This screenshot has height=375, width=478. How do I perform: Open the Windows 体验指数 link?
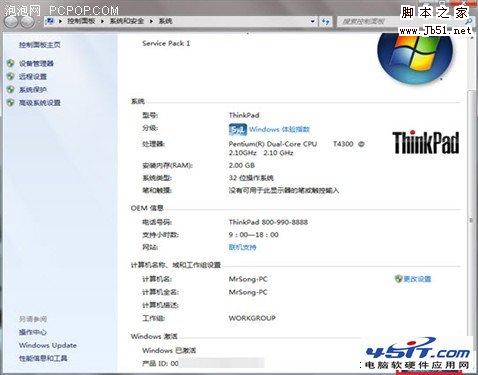tap(279, 129)
